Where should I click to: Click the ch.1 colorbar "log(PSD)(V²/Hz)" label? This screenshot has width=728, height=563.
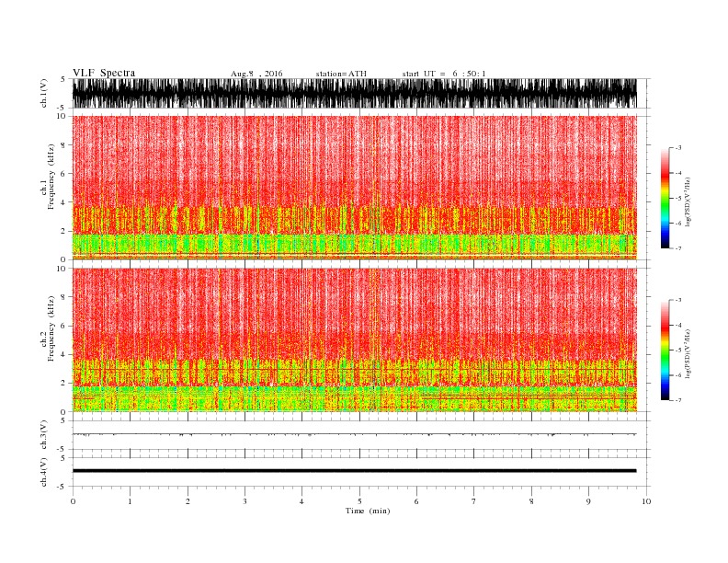pos(688,201)
